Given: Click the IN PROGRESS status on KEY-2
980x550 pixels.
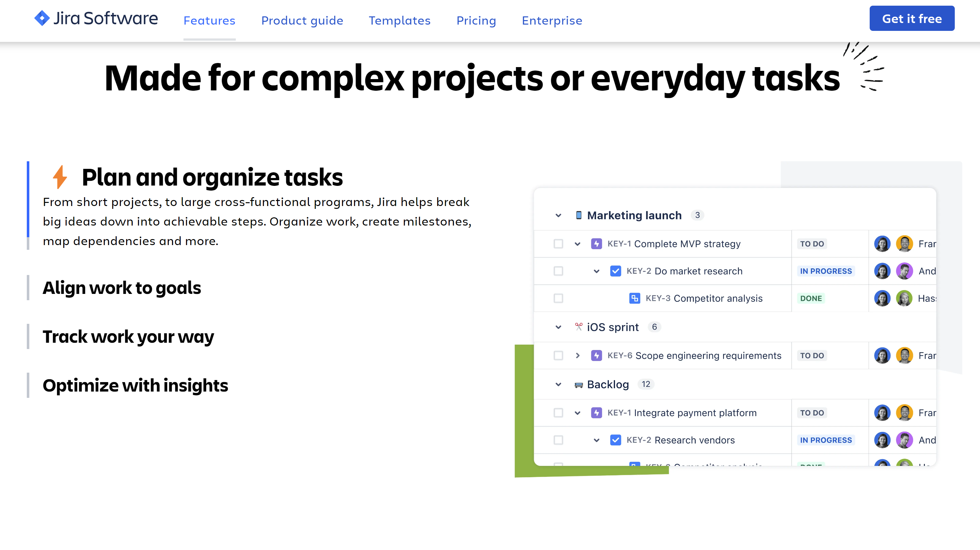Looking at the screenshot, I should pyautogui.click(x=826, y=271).
